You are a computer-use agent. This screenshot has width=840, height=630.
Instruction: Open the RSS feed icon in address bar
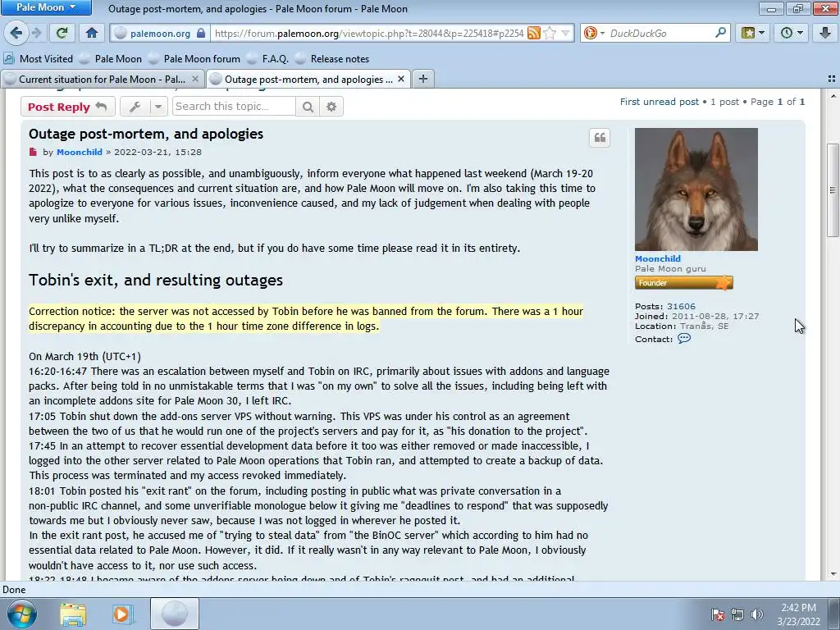point(533,33)
